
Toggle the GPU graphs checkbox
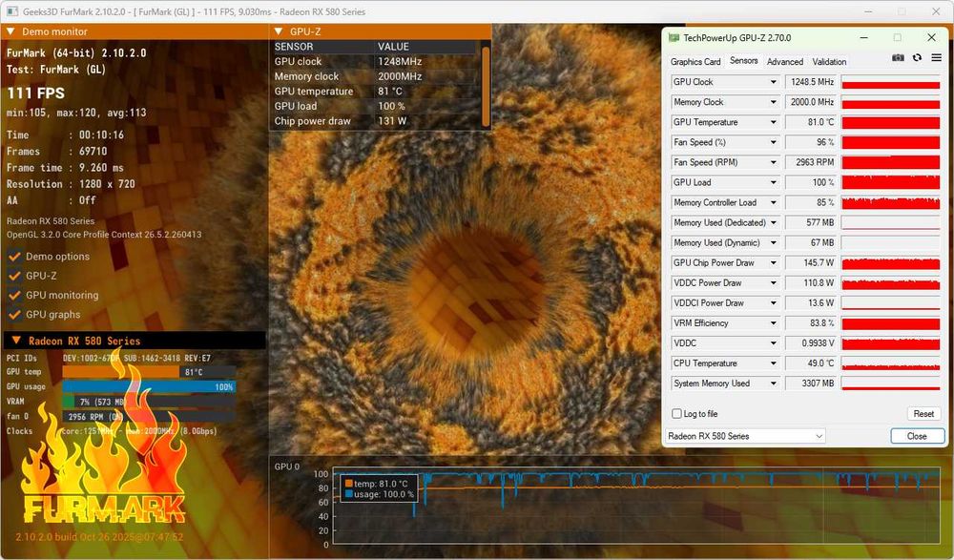click(x=14, y=315)
